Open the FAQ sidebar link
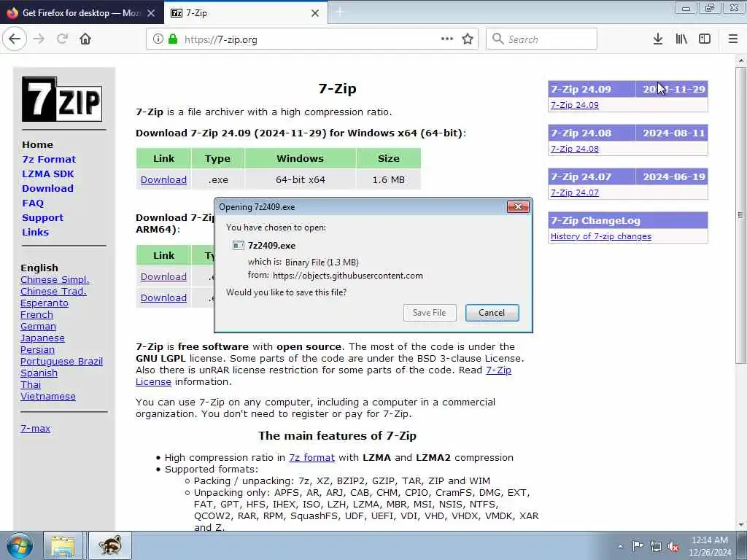The image size is (747, 560). 33,203
